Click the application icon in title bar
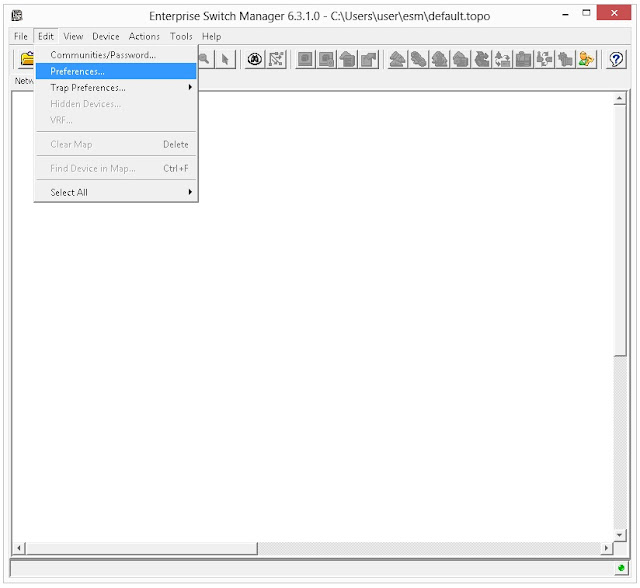This screenshot has height=588, width=640. [17, 16]
